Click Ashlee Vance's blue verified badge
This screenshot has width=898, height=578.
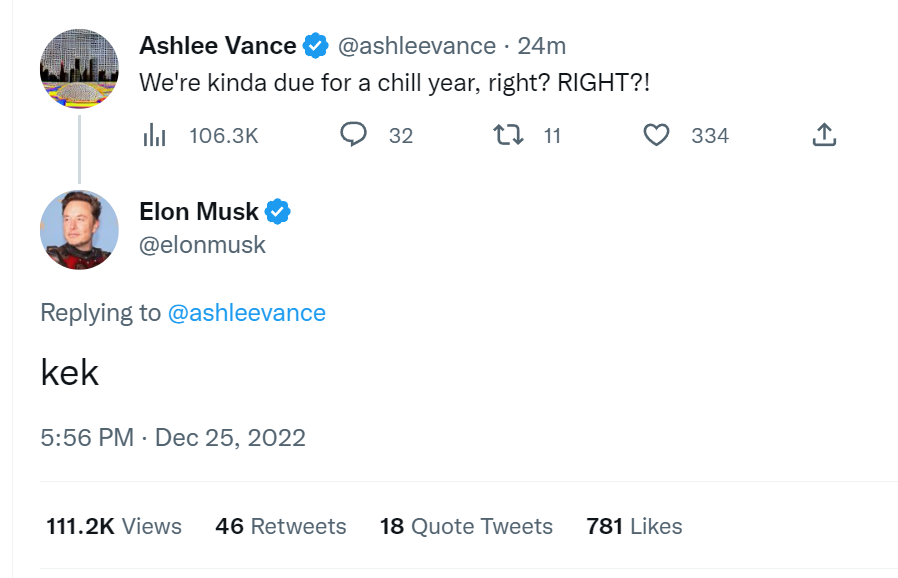coord(316,46)
